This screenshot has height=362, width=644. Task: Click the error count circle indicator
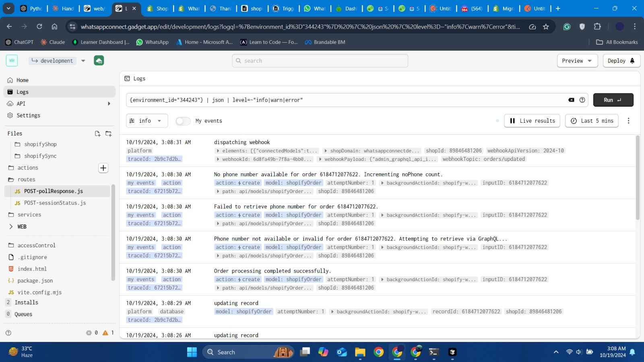(x=89, y=333)
